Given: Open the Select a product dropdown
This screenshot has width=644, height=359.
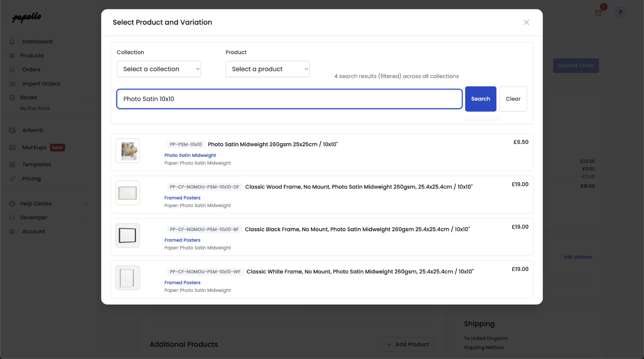Looking at the screenshot, I should click(267, 69).
